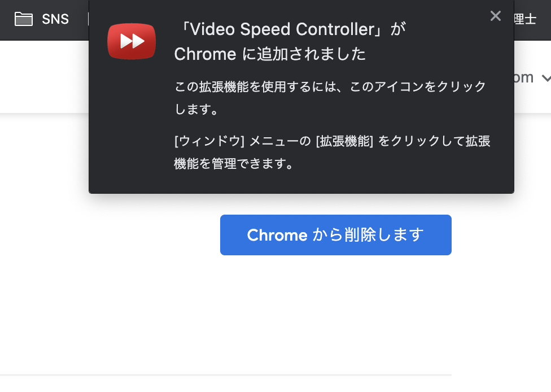The image size is (551, 392).
Task: Click the dark bookmarks bar left of SNS
Action: (6, 20)
